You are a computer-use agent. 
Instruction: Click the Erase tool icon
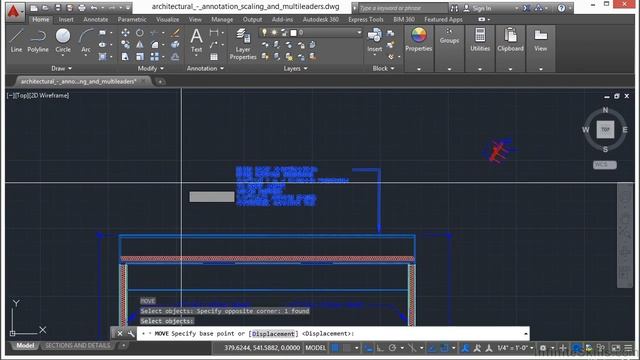[x=175, y=33]
